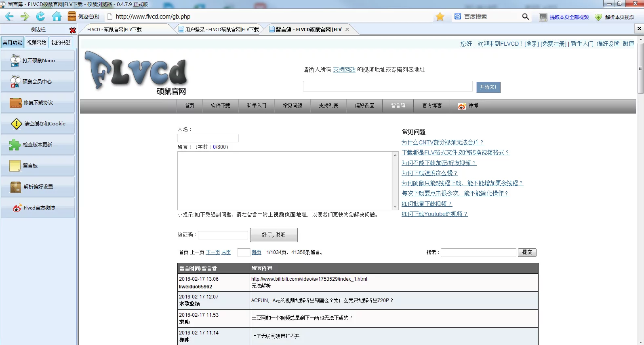Image resolution: width=644 pixels, height=345 pixels.
Task: Click the 大名 name input field
Action: (x=208, y=138)
